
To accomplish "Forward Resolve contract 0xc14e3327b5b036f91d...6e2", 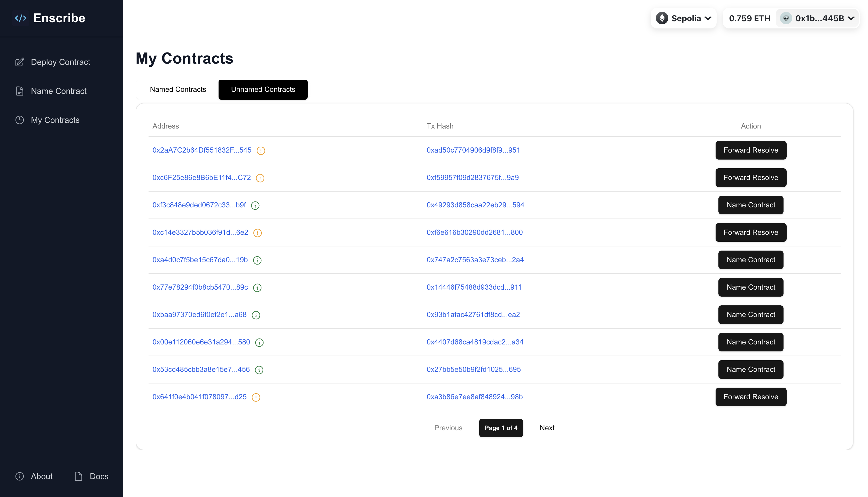I will click(751, 232).
